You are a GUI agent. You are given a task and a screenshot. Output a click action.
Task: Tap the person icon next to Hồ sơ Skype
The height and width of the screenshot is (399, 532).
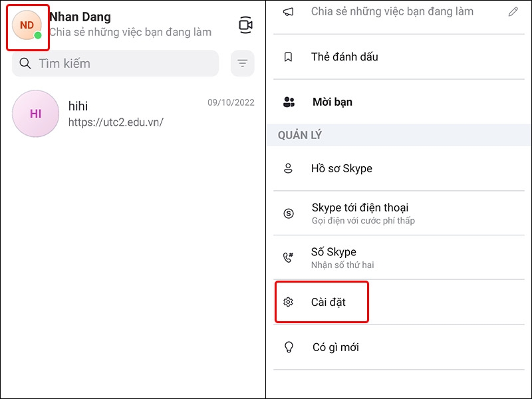(x=288, y=168)
